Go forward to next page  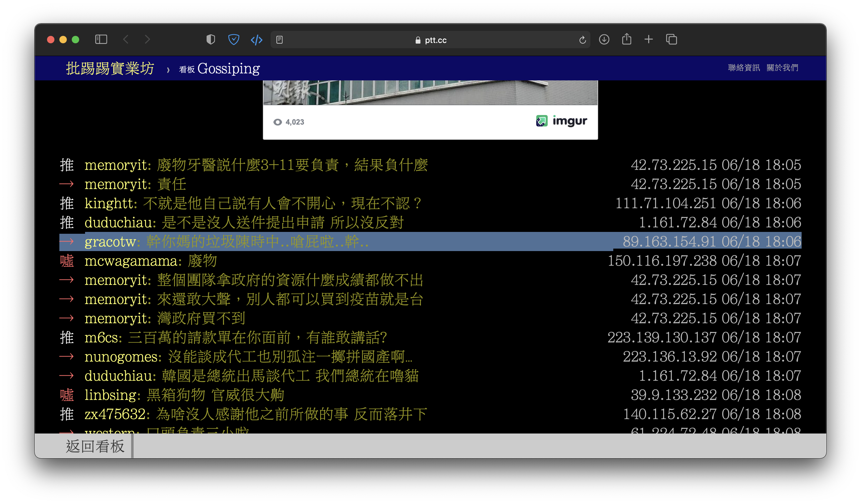point(147,40)
